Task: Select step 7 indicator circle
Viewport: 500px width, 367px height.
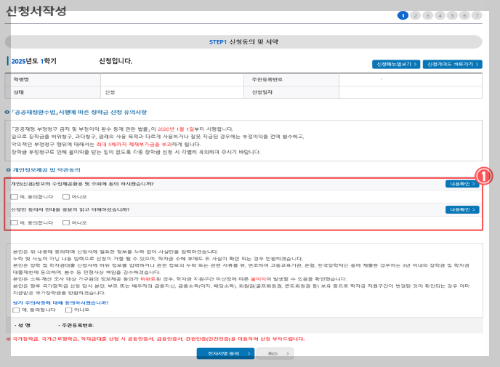Action: (477, 16)
